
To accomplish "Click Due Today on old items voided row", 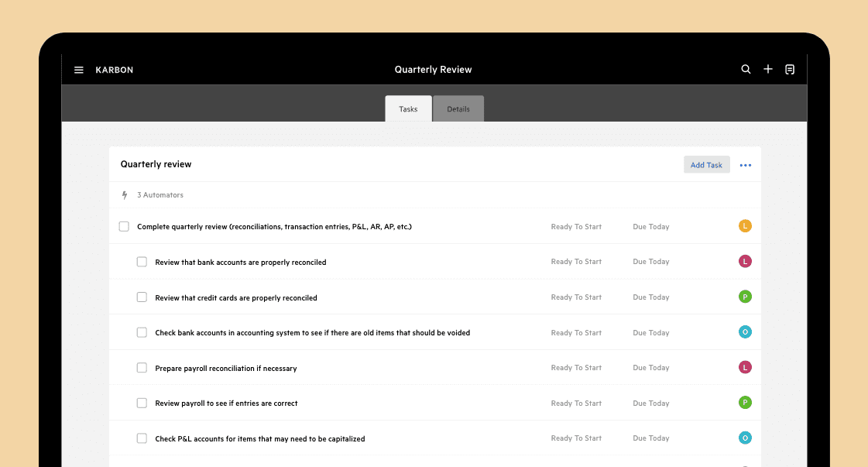I will coord(651,332).
